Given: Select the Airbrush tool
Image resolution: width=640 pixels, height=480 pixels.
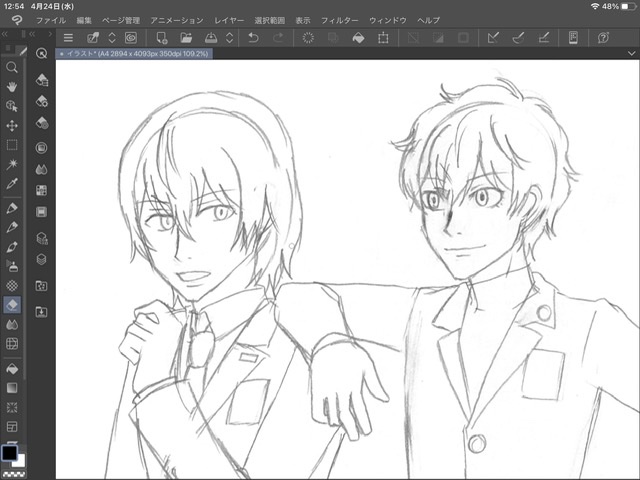Looking at the screenshot, I should pyautogui.click(x=12, y=266).
